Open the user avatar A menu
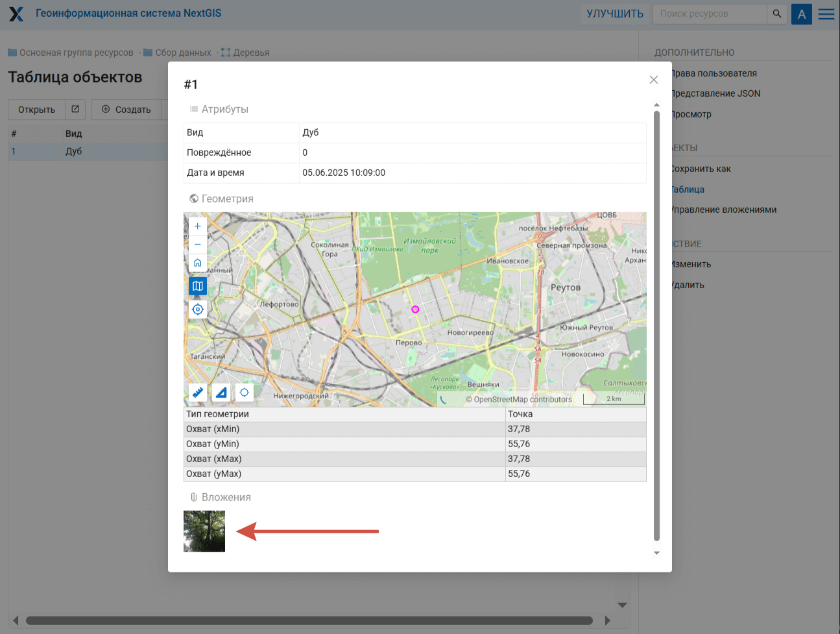This screenshot has width=840, height=634. point(802,14)
